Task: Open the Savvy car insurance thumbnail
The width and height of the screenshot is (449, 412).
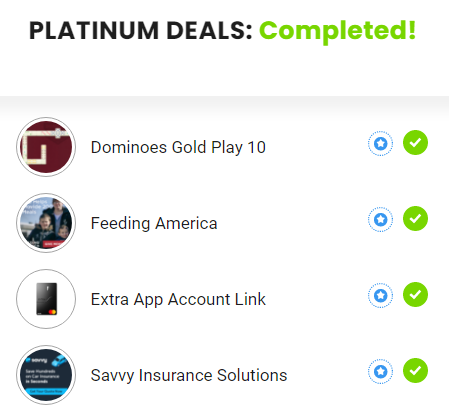Action: coord(46,375)
